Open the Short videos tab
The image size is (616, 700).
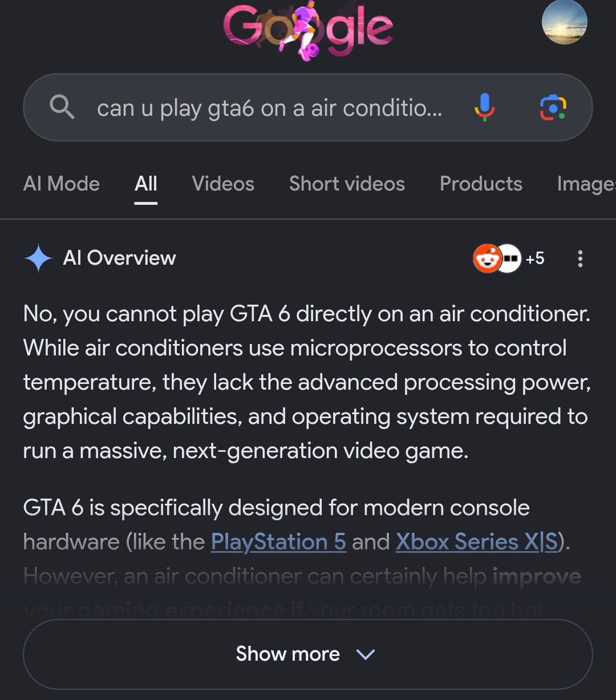click(x=347, y=184)
